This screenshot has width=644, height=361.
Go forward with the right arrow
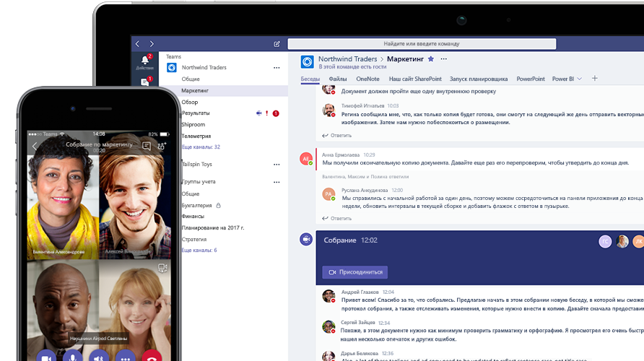pyautogui.click(x=152, y=43)
